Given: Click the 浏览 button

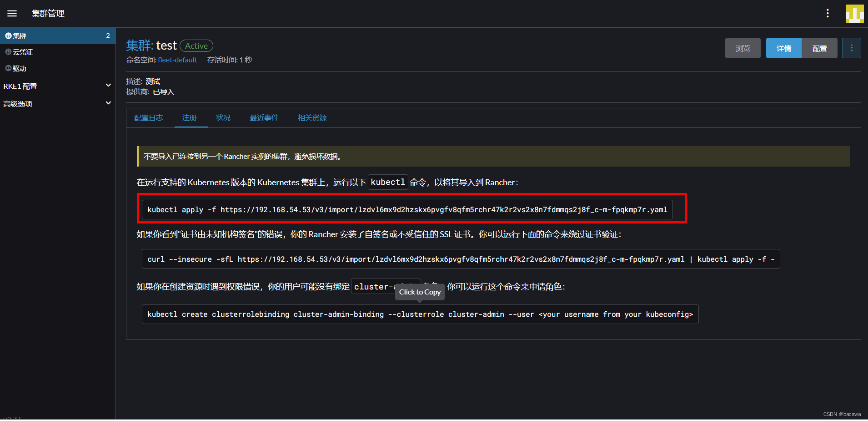Looking at the screenshot, I should pyautogui.click(x=743, y=48).
